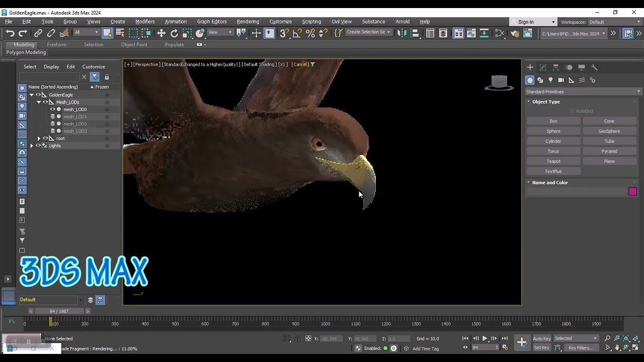
Task: Open the Modifiers menu
Action: tap(145, 22)
